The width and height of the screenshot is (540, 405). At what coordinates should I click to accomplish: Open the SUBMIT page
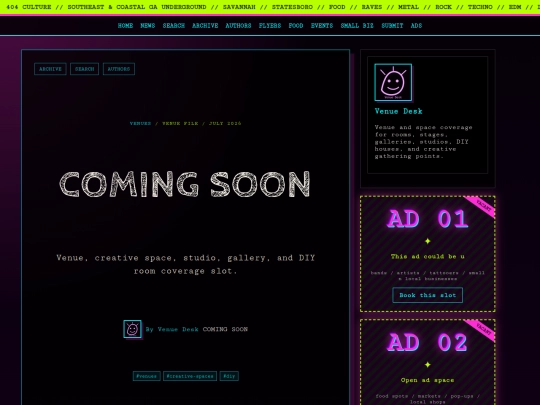pyautogui.click(x=392, y=25)
